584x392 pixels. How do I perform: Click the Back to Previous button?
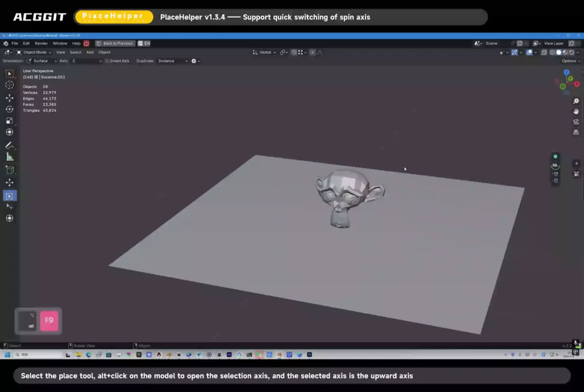pos(115,43)
